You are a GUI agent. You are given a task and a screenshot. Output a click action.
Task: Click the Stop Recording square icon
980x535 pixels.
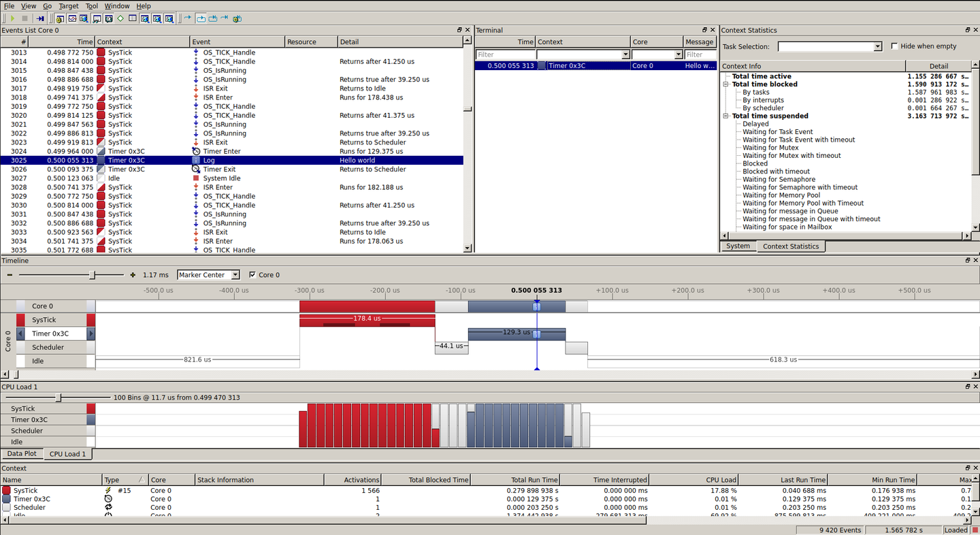click(x=25, y=18)
